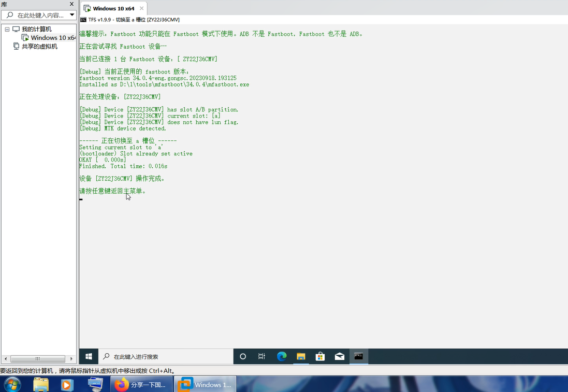Image resolution: width=568 pixels, height=392 pixels.
Task: Open Mail app in guest taskbar
Action: 339,356
